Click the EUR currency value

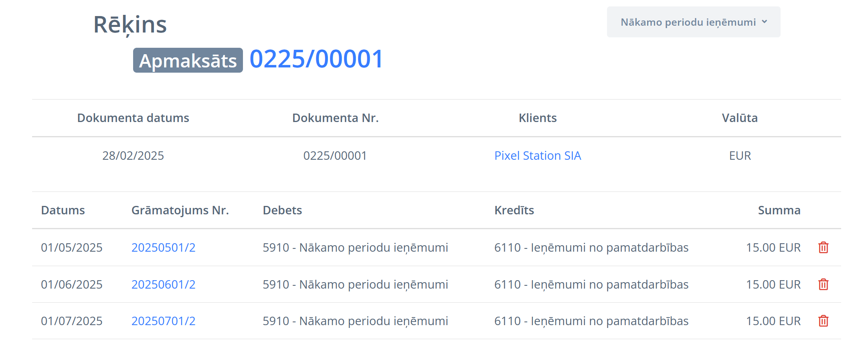(740, 156)
